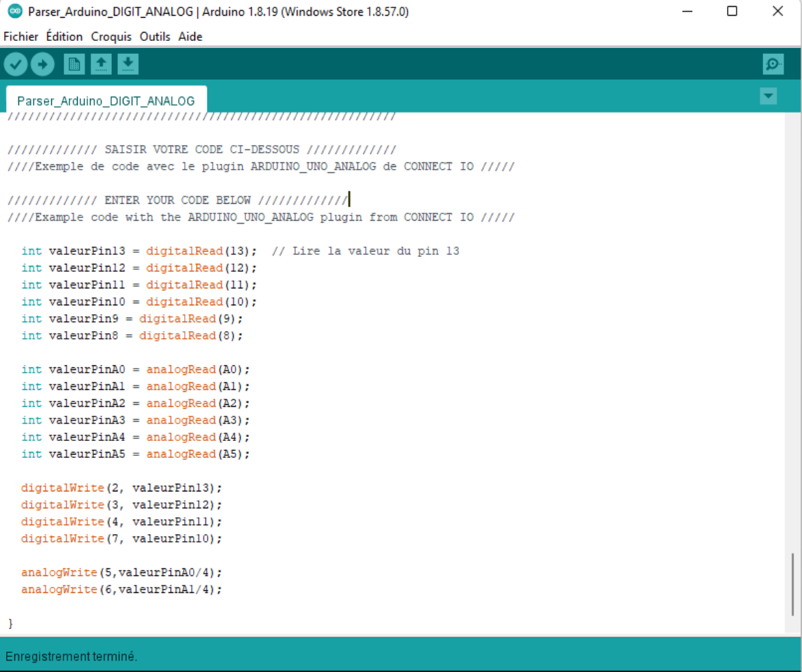Open the Édition menu

tap(64, 37)
